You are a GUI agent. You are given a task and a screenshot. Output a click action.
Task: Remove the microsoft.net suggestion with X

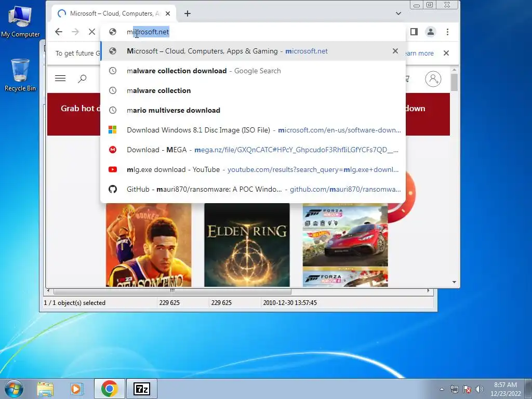(395, 51)
